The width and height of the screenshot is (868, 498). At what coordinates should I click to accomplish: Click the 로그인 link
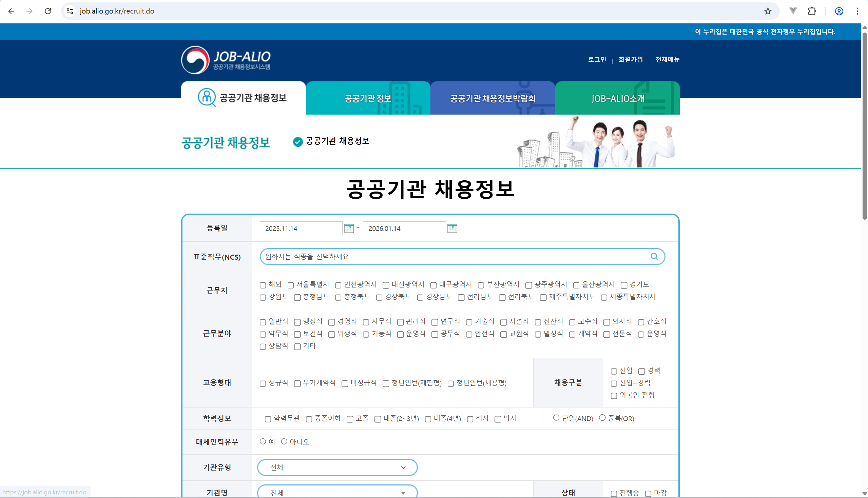pyautogui.click(x=597, y=60)
